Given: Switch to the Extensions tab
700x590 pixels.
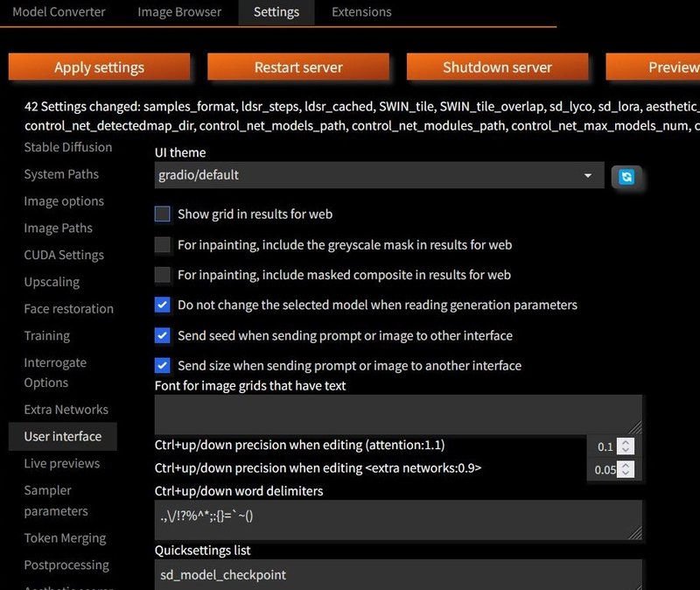Looking at the screenshot, I should [x=361, y=12].
